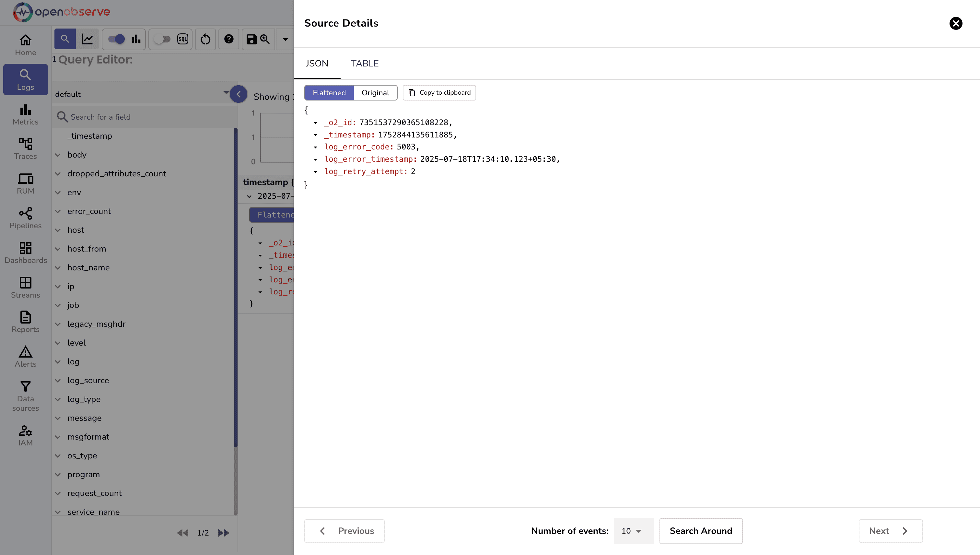Image resolution: width=980 pixels, height=555 pixels.
Task: Save the current search
Action: [x=251, y=39]
